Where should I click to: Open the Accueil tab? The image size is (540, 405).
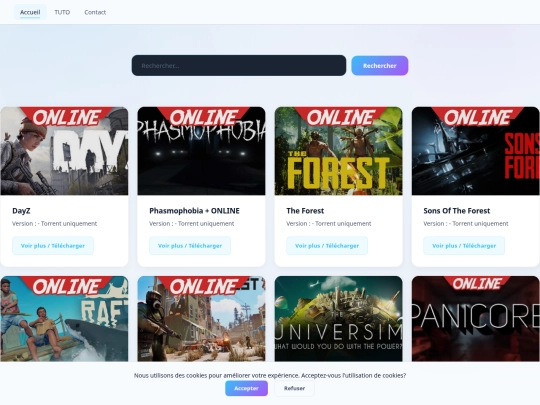[30, 12]
